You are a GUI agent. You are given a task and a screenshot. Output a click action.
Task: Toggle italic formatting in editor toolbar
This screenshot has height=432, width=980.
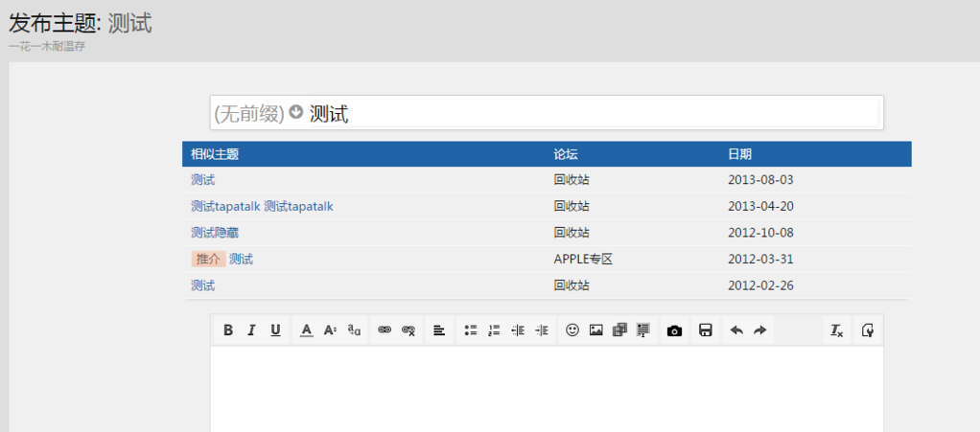click(251, 330)
